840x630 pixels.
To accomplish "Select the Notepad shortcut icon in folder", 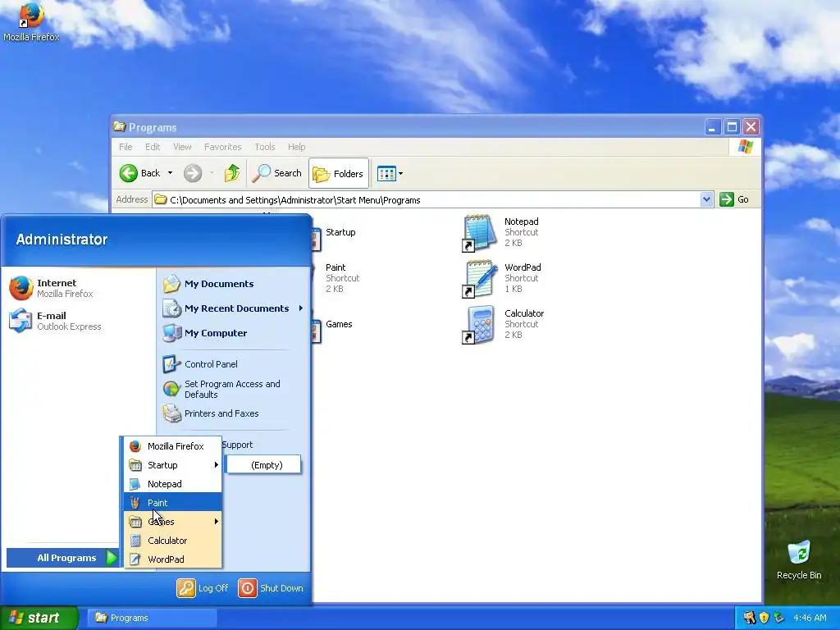I will pos(478,232).
